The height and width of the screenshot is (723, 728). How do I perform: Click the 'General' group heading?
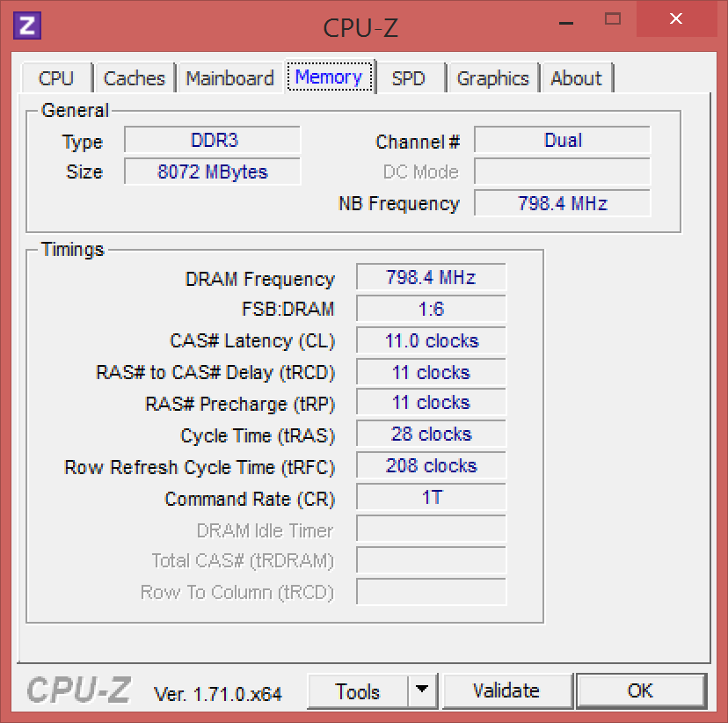point(75,111)
